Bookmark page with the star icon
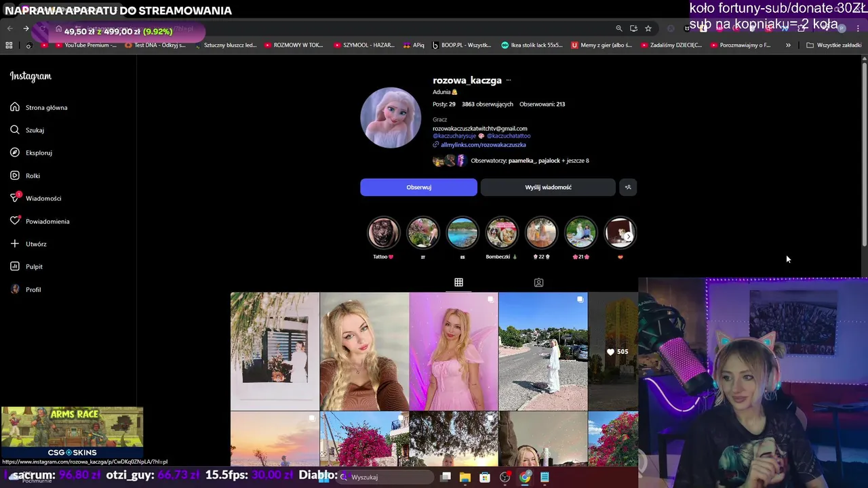 648,28
